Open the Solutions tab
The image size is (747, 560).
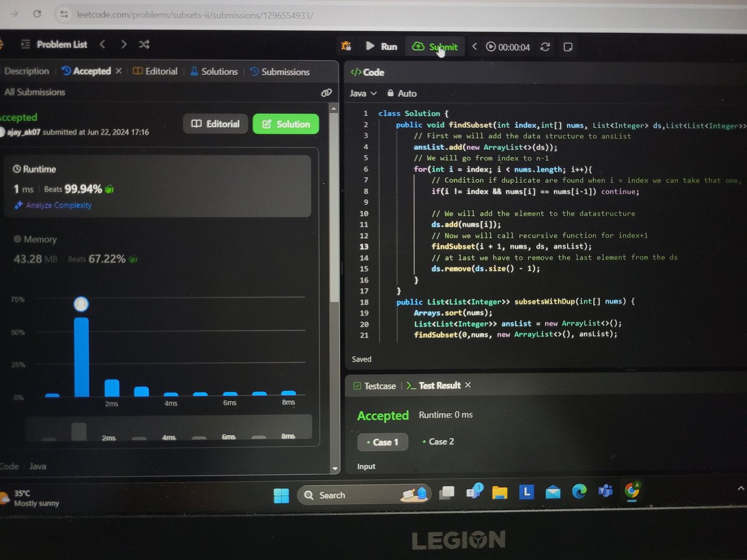click(214, 72)
